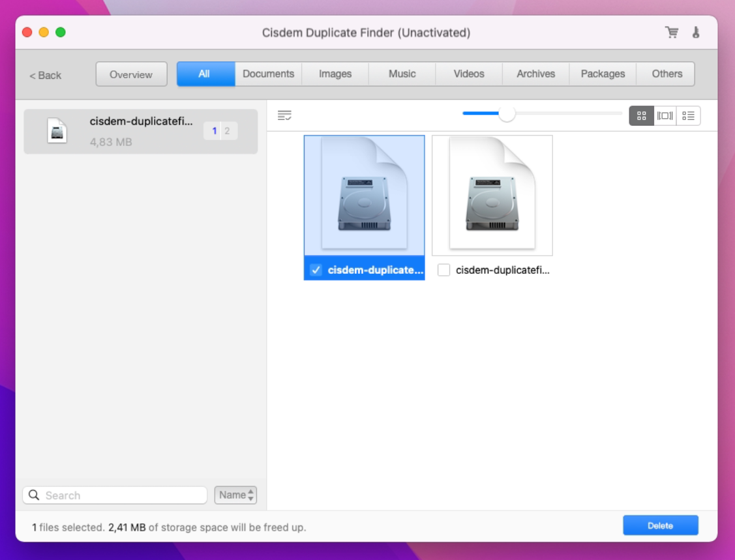
Task: Click the 4,83 MB size text
Action: tap(111, 142)
